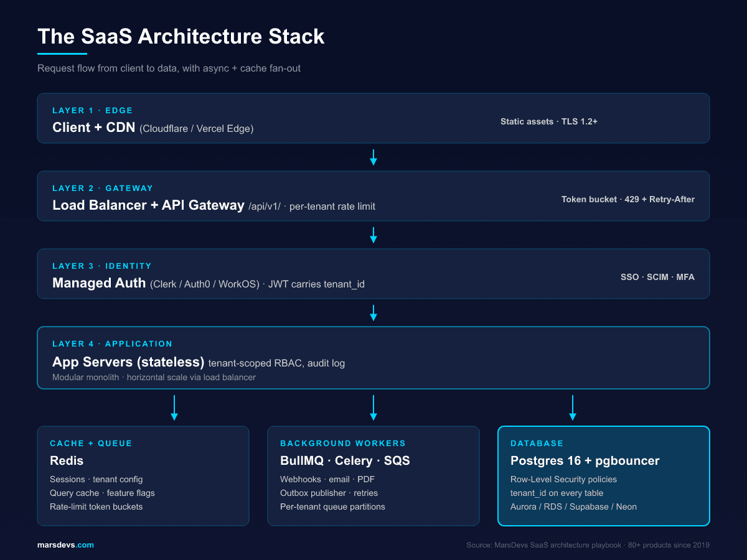This screenshot has height=560, width=747.
Task: Click the title 'The SaaS Architecture Stack'
Action: pos(181,36)
